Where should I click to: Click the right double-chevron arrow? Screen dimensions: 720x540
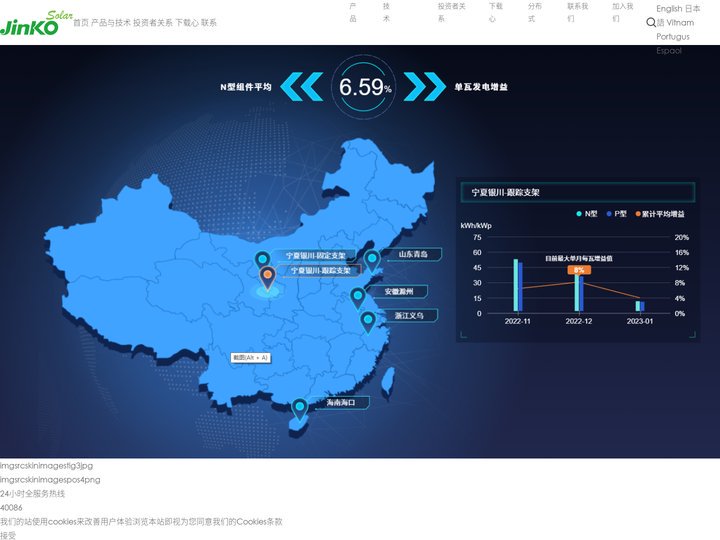point(424,86)
